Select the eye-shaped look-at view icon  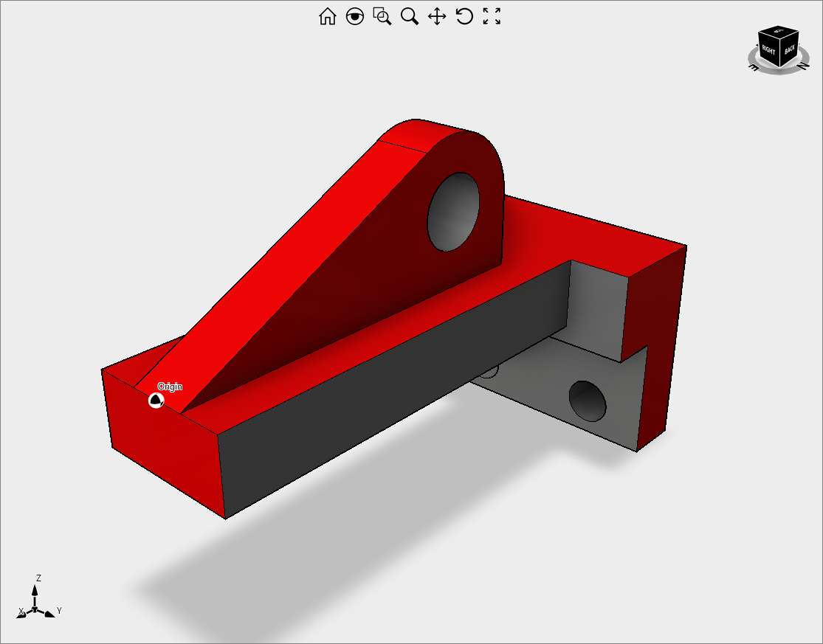(x=355, y=16)
